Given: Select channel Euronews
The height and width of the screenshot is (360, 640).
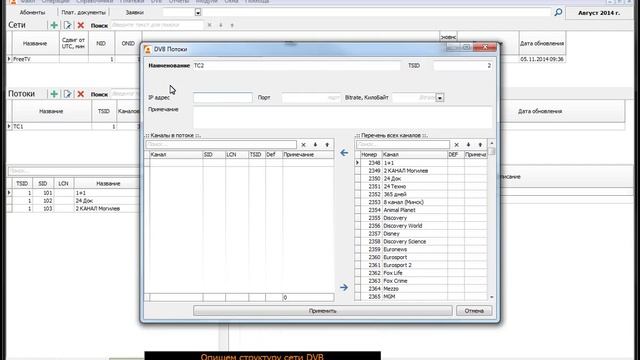Looking at the screenshot, I should click(420, 249).
